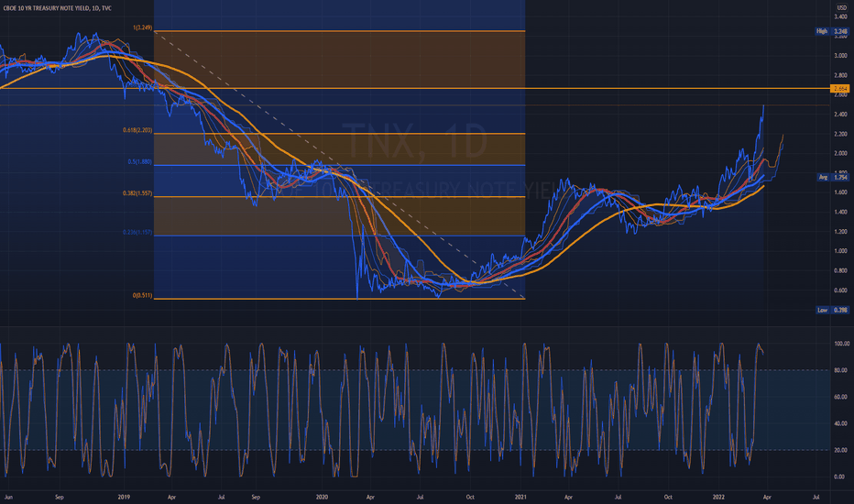
Task: Select the dashed Fibonacci retracement trend line
Action: 339,165
